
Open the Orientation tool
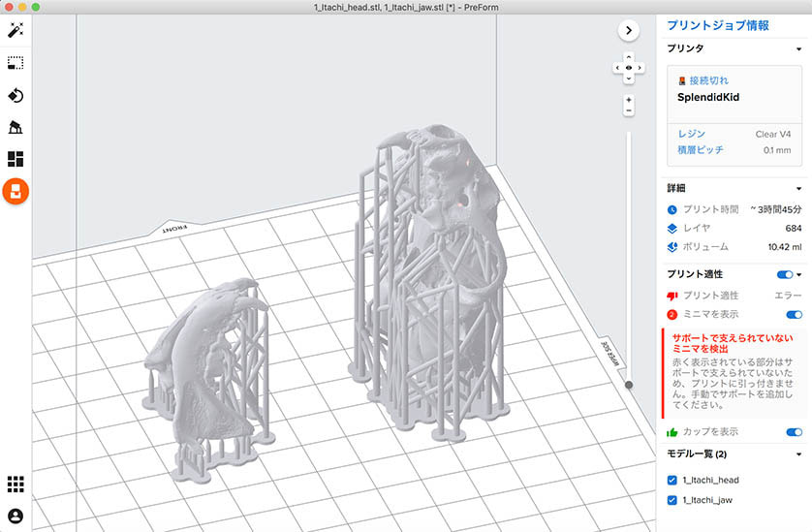[x=16, y=95]
